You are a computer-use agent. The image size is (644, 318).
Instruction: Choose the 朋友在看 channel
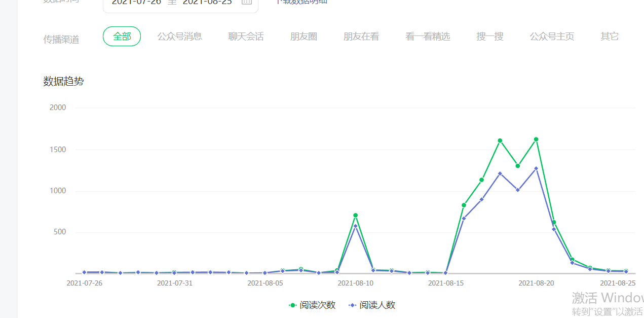[361, 37]
